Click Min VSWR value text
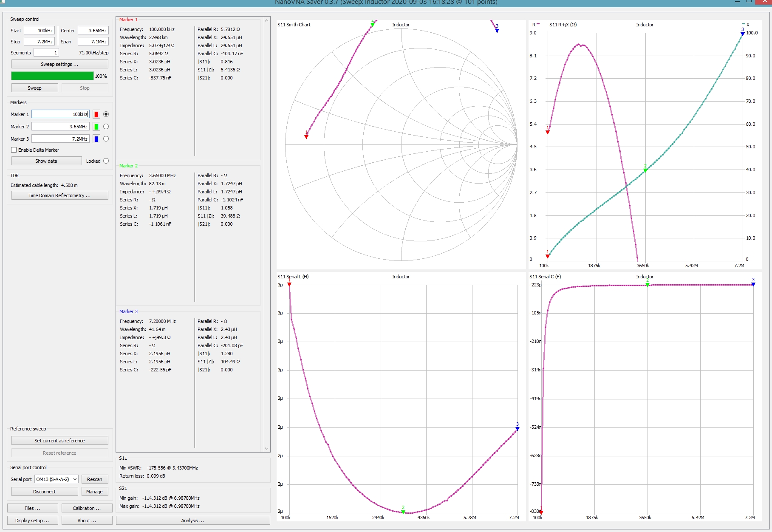 [172, 468]
